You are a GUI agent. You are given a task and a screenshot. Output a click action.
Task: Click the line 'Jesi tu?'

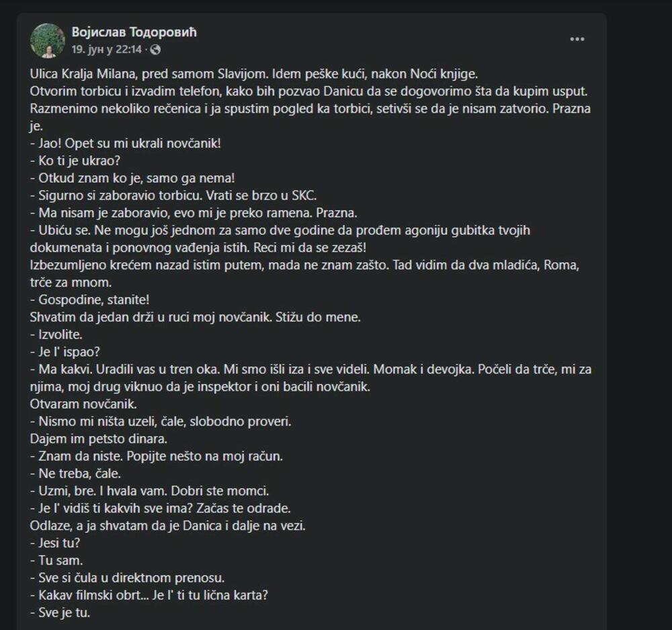tap(59, 543)
